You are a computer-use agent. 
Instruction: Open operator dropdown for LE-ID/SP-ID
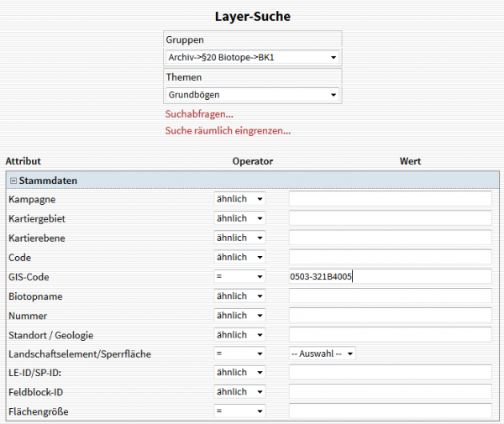[x=239, y=373]
